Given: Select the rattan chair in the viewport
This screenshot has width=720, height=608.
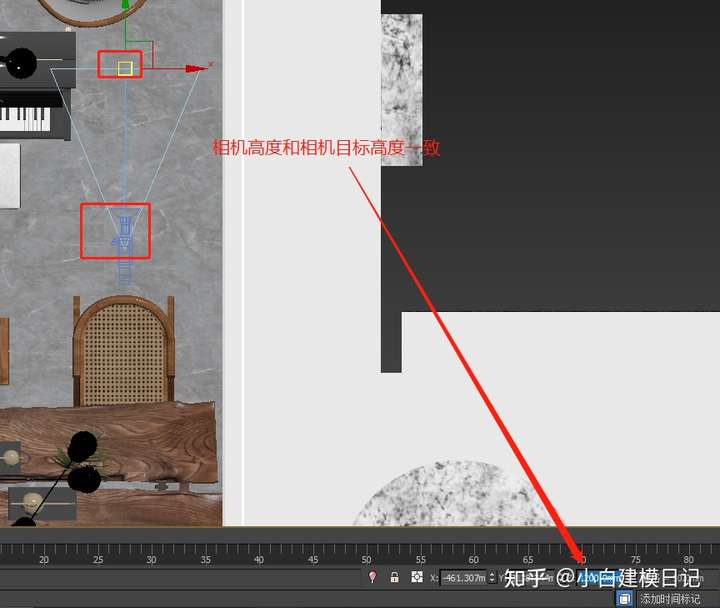Looking at the screenshot, I should [124, 351].
